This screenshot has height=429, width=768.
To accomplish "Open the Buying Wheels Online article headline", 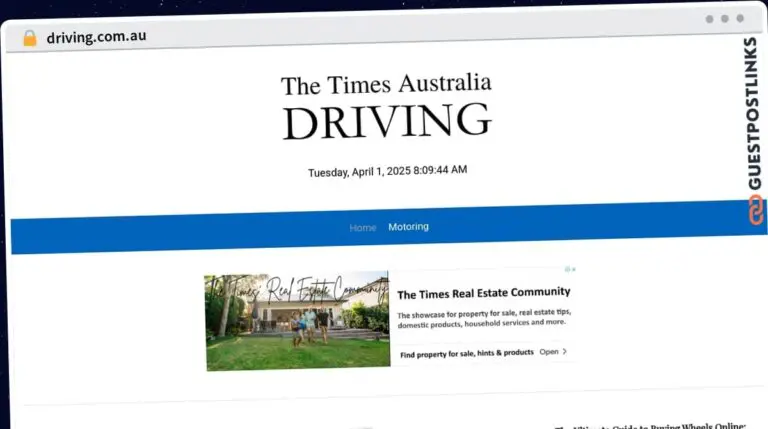I will 660,425.
